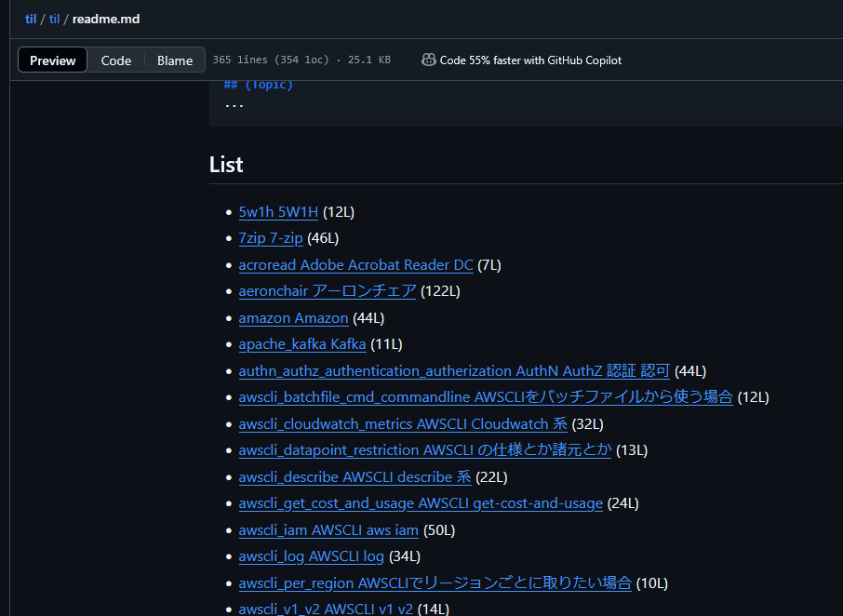Viewport: 843px width, 616px height.
Task: Open the 'apache_kafka Kafka' link
Action: click(302, 344)
